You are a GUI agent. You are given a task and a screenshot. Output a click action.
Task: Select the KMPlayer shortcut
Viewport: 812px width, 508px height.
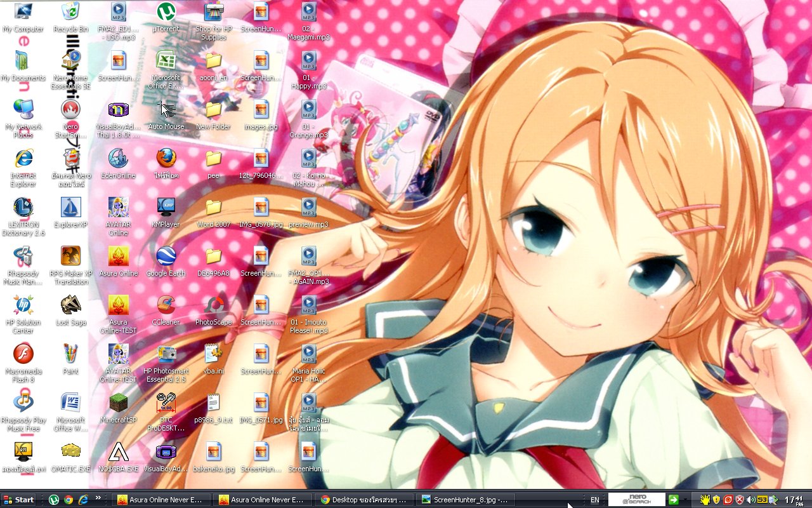coord(166,213)
